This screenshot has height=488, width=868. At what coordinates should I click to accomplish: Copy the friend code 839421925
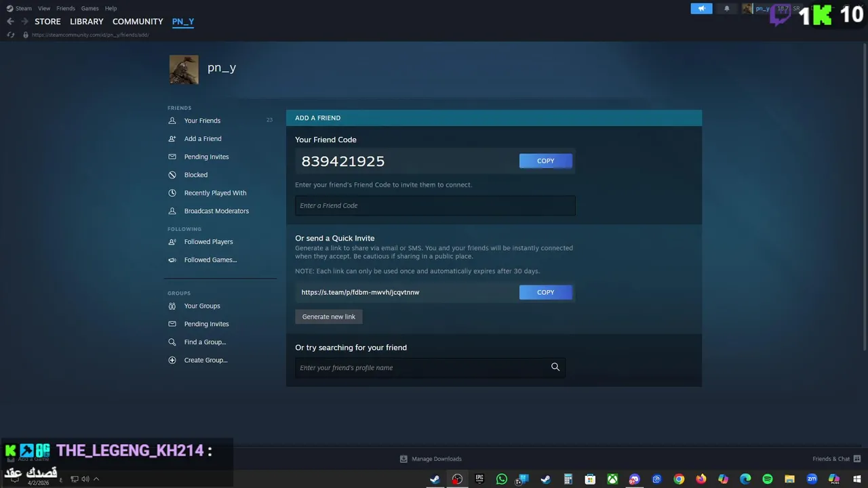pyautogui.click(x=546, y=161)
